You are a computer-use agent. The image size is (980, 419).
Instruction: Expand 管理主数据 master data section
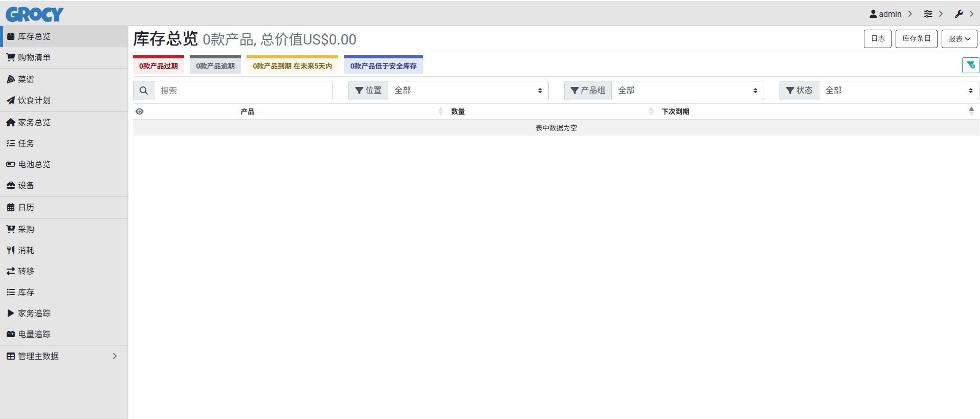tap(61, 356)
